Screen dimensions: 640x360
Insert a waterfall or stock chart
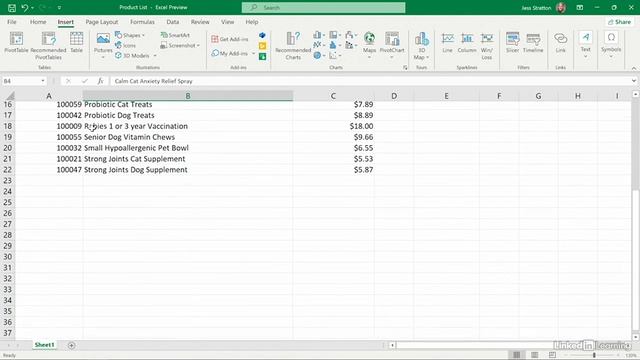click(351, 35)
